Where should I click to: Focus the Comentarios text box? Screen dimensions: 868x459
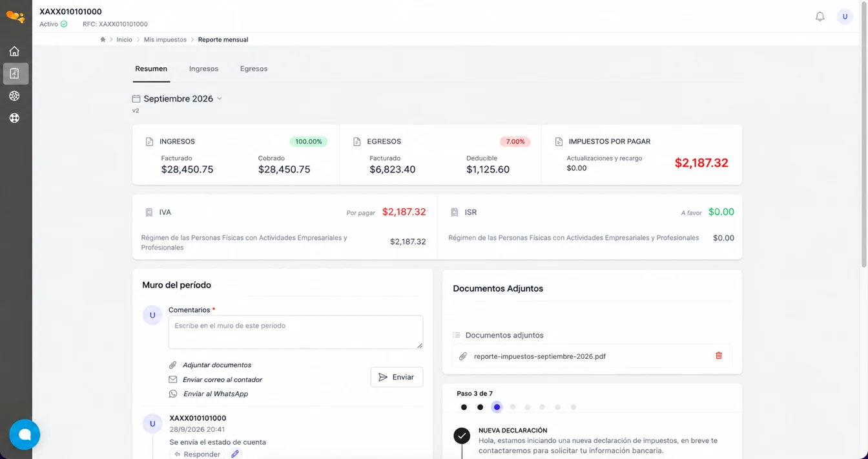[296, 332]
